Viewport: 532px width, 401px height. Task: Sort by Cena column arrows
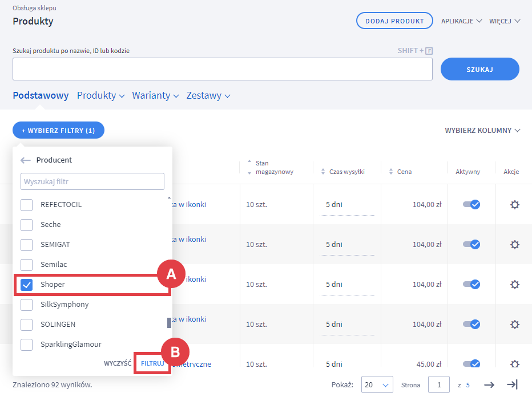tap(391, 172)
